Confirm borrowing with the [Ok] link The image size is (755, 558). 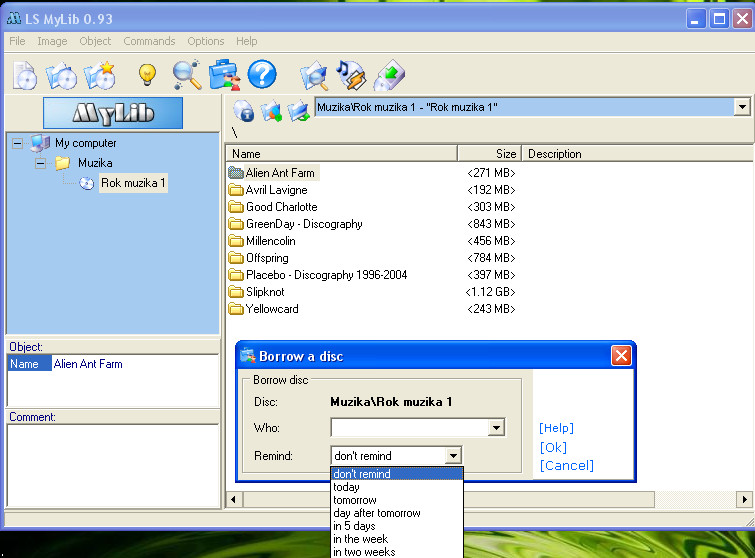(x=553, y=447)
